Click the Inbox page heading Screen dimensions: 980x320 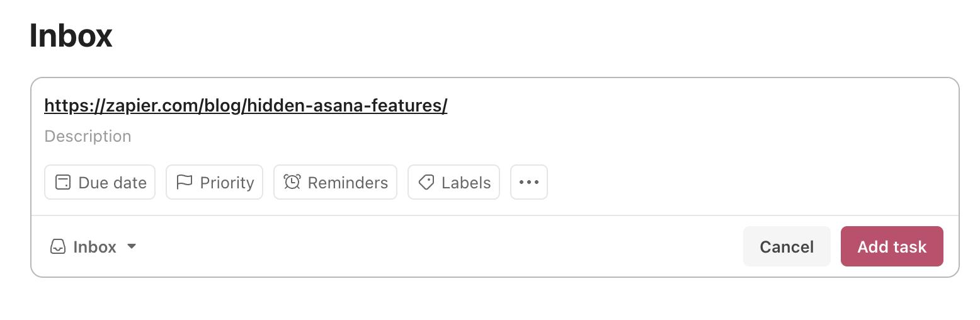pyautogui.click(x=71, y=36)
